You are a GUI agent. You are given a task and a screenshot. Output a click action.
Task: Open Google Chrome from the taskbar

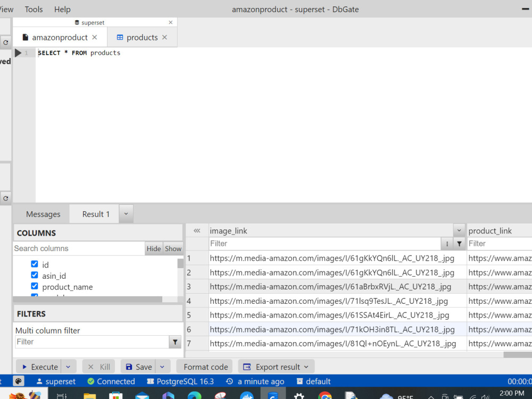pos(325,396)
